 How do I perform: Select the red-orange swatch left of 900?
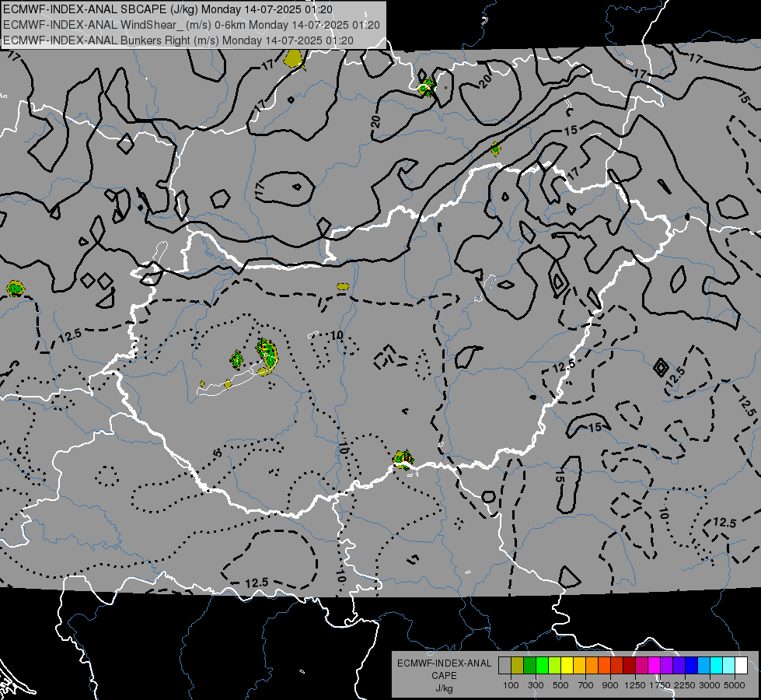click(x=604, y=666)
